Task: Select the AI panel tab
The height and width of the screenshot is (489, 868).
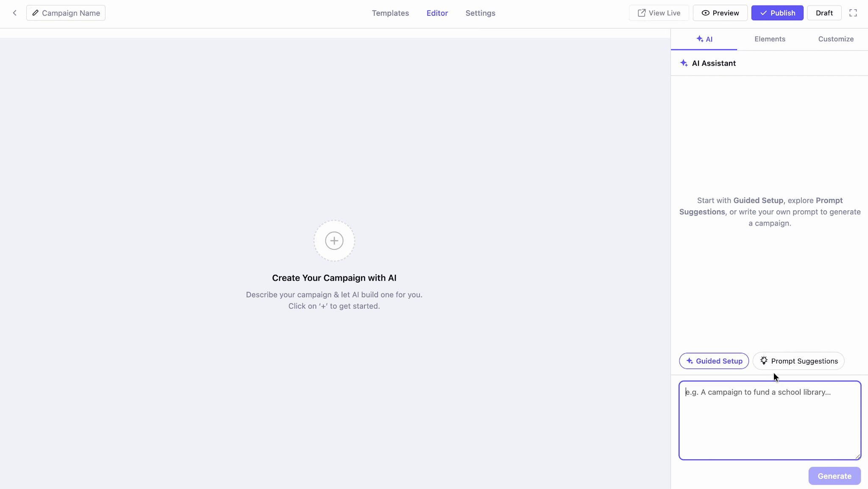Action: click(704, 39)
